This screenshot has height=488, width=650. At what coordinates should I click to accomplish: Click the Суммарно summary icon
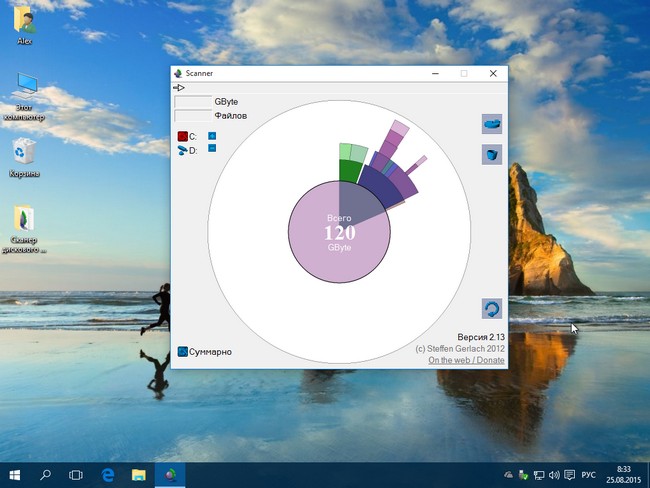click(x=182, y=352)
